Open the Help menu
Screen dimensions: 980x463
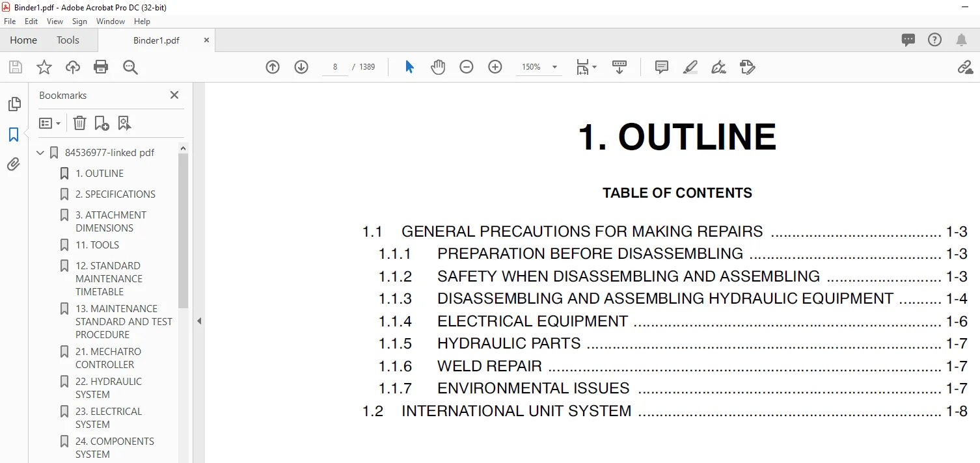(x=142, y=21)
